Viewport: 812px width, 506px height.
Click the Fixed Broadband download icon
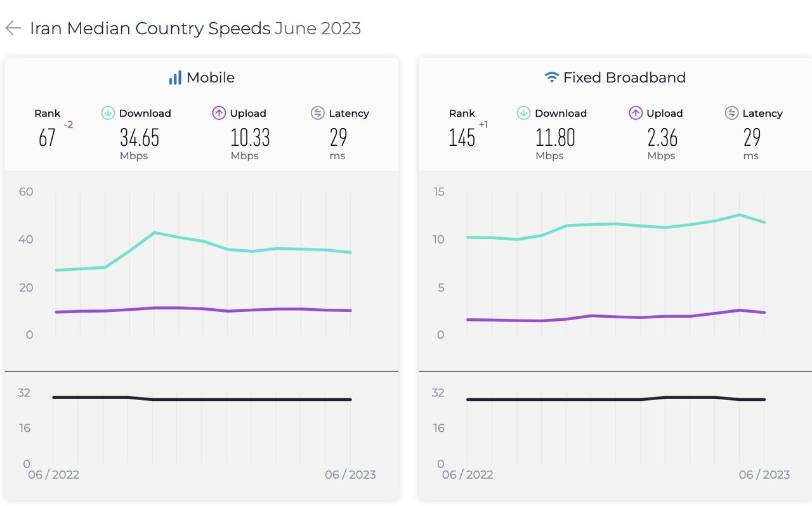pyautogui.click(x=523, y=113)
